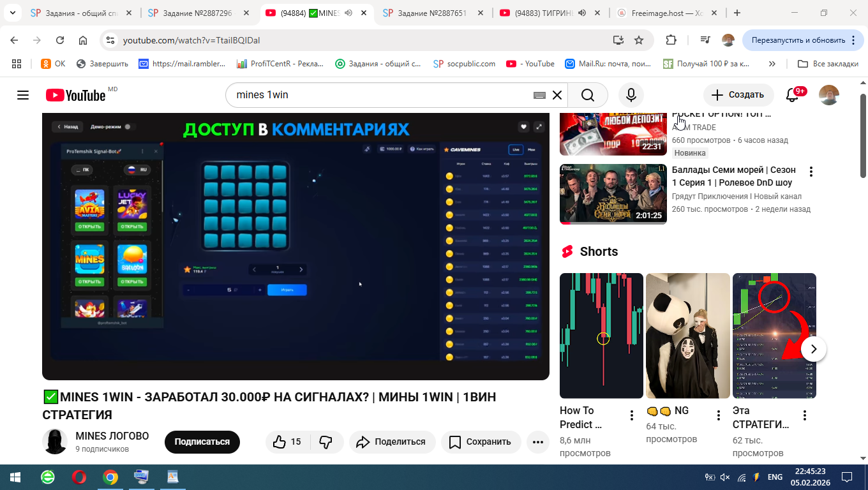
Task: Click the video player frame
Action: (x=296, y=246)
